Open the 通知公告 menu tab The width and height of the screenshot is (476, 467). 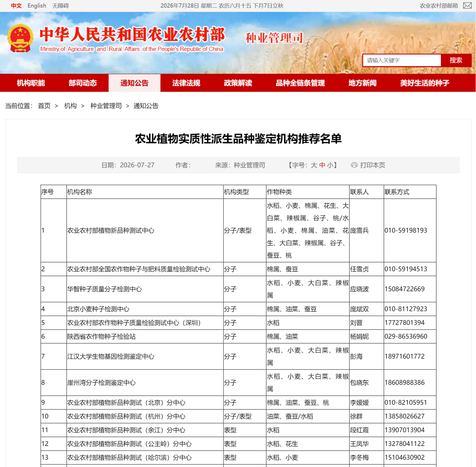pos(134,83)
